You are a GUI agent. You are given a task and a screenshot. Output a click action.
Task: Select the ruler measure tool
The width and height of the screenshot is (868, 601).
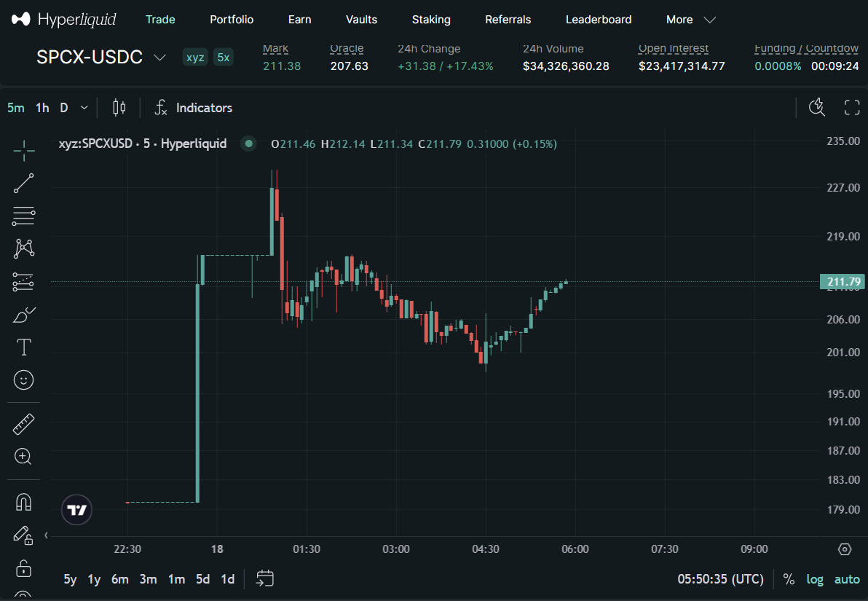click(x=24, y=424)
